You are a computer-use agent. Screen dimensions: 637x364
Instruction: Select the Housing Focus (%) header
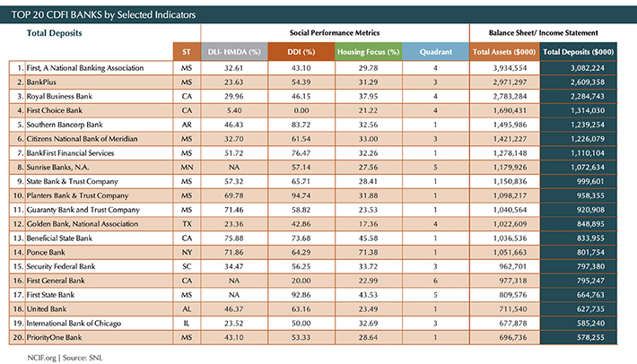pyautogui.click(x=369, y=51)
